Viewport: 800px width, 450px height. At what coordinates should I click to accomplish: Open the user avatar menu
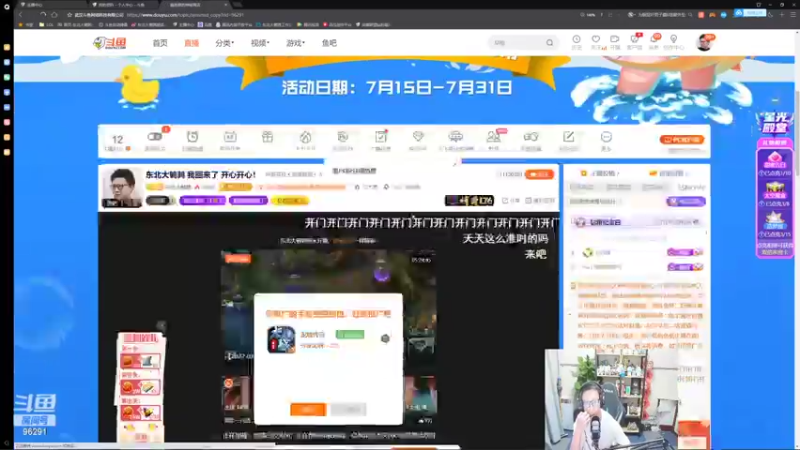coord(705,43)
